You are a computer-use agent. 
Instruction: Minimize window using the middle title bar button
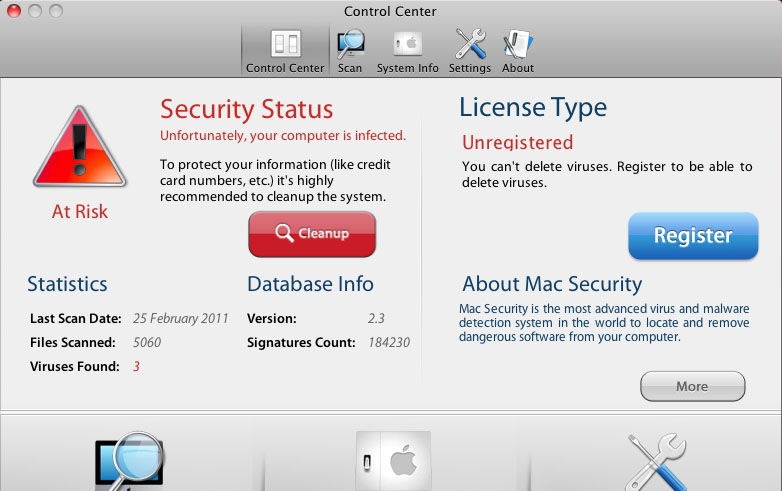point(34,11)
